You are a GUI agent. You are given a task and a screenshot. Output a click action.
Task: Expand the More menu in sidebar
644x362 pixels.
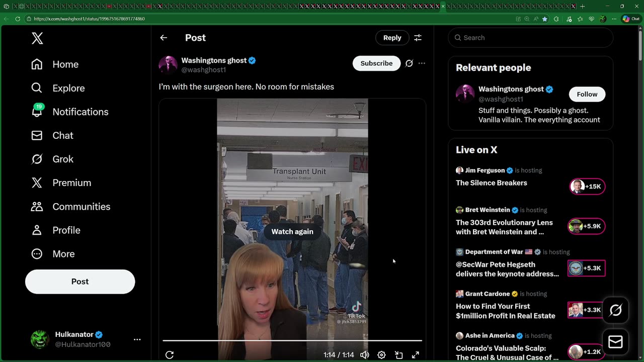click(53, 254)
